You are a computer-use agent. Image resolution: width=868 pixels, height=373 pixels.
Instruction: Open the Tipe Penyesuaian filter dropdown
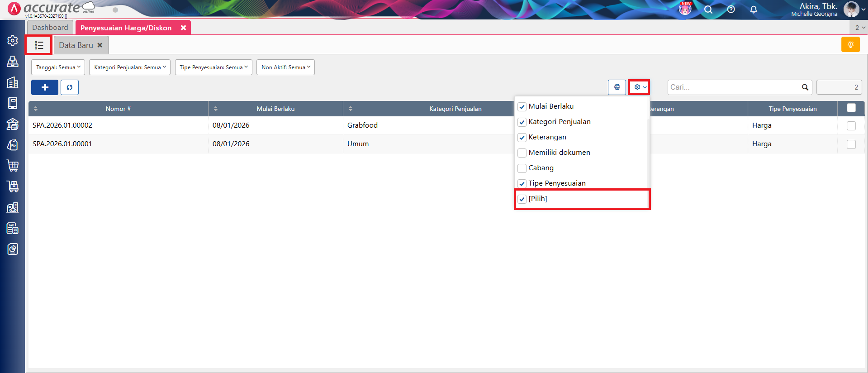[213, 67]
